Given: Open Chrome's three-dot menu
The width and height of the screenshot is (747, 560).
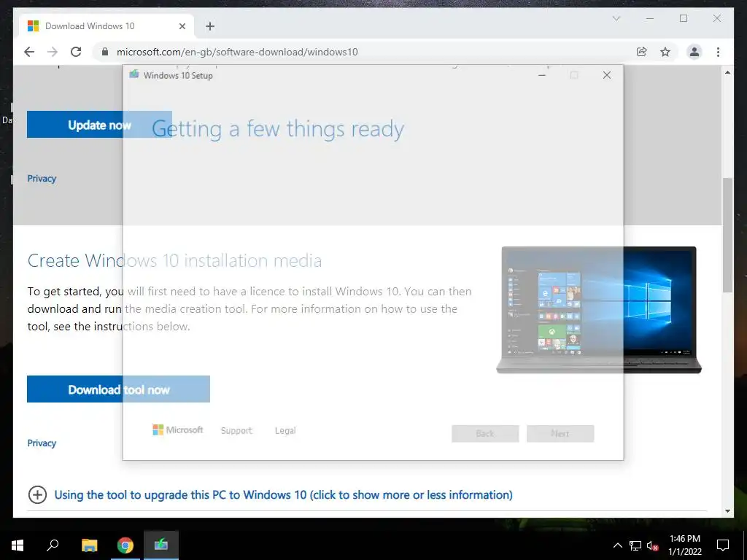Looking at the screenshot, I should coord(718,52).
